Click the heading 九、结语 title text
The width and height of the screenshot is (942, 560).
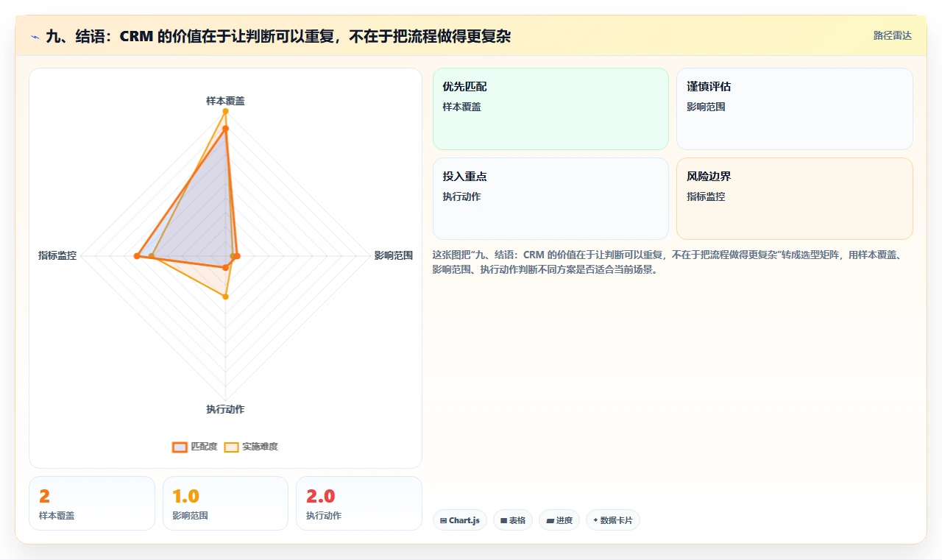(278, 36)
